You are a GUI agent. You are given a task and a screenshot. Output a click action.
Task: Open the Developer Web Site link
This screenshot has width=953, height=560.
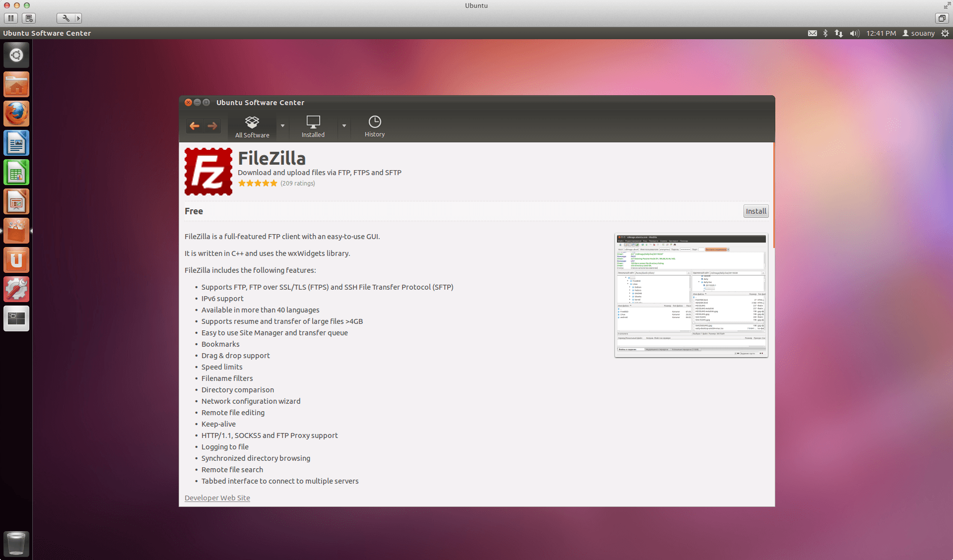pyautogui.click(x=217, y=498)
